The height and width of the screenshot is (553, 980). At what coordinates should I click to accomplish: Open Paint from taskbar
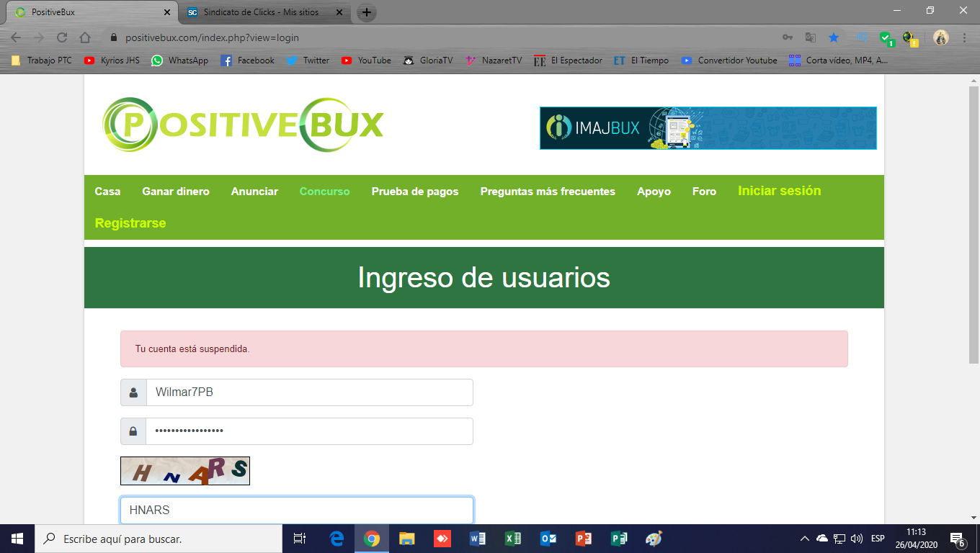654,539
